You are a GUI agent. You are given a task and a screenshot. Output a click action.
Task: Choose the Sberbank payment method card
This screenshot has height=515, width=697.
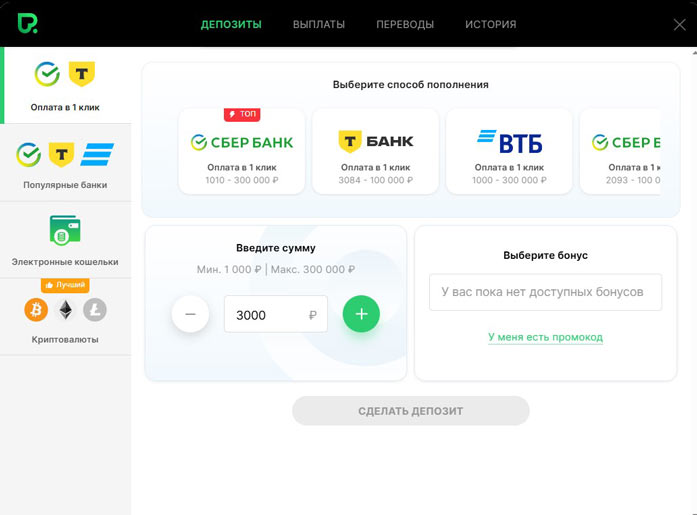(241, 151)
